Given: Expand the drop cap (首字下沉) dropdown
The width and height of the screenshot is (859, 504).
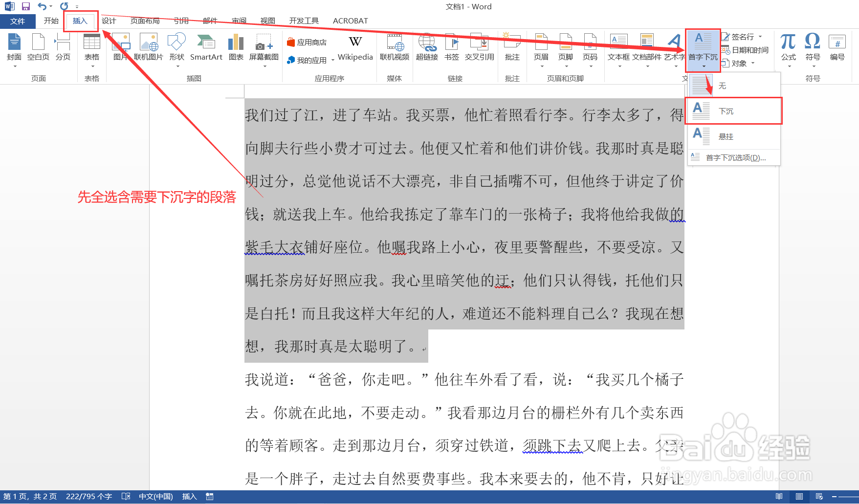Looking at the screenshot, I should click(703, 50).
